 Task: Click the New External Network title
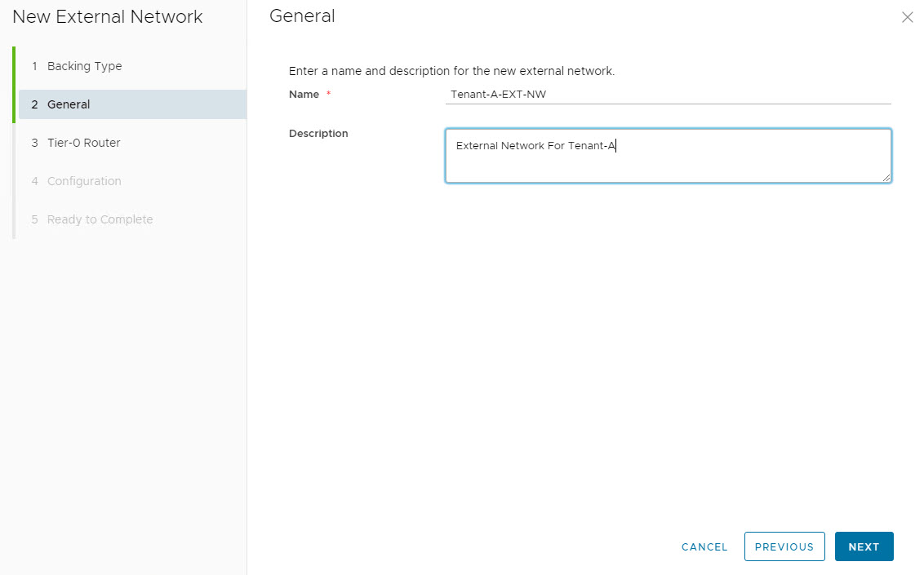tap(108, 17)
